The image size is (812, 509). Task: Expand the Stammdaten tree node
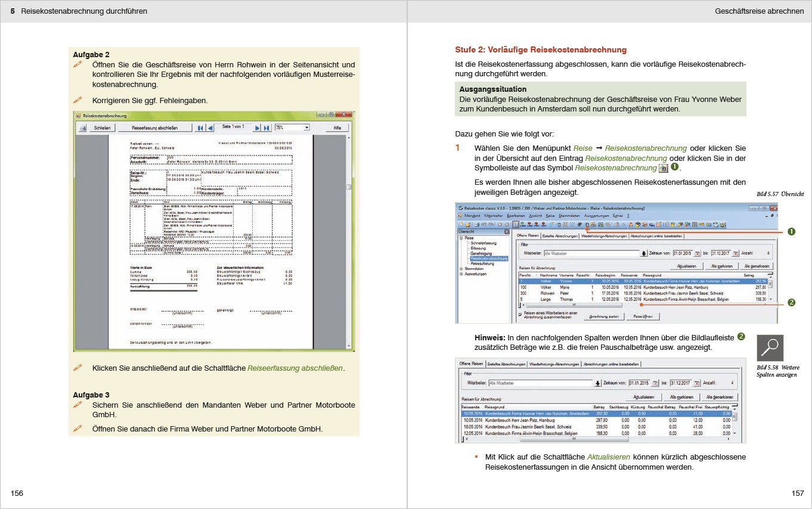coord(461,269)
